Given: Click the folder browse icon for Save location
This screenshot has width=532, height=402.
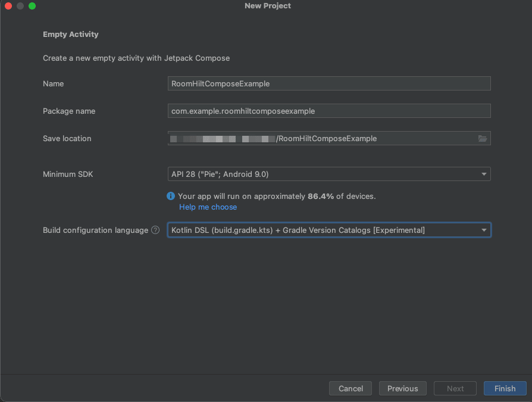Looking at the screenshot, I should pyautogui.click(x=483, y=139).
